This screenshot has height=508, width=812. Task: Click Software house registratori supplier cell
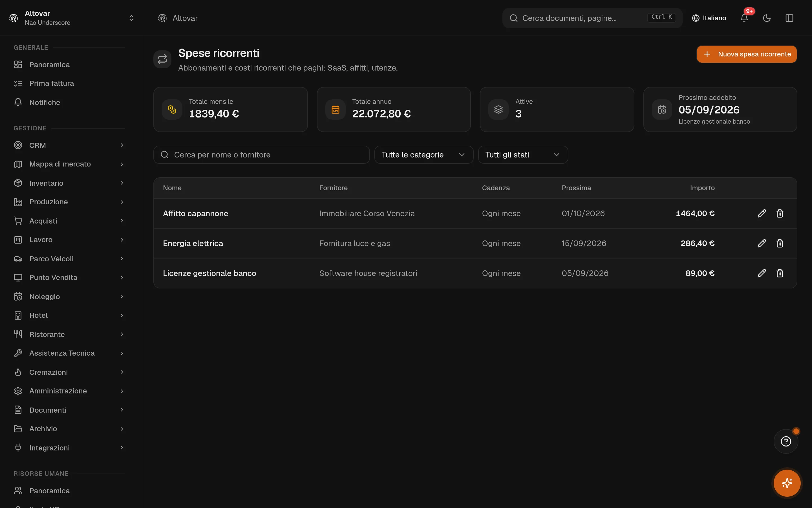click(x=368, y=273)
